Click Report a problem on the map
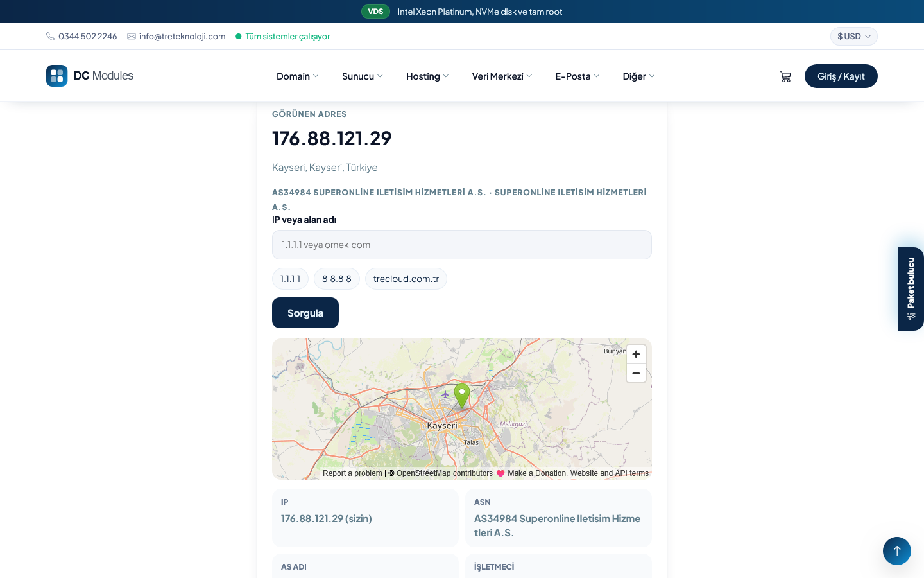 point(352,473)
